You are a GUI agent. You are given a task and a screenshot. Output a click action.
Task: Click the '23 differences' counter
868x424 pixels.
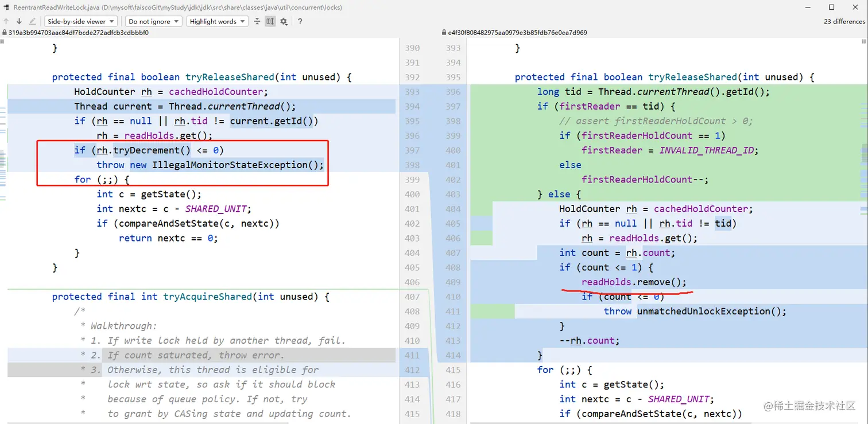tap(844, 21)
